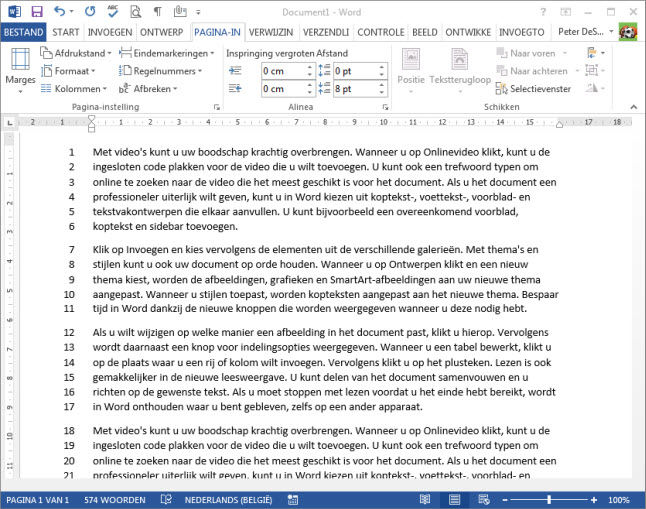Click macro recording icon in status bar
The image size is (646, 509).
[293, 500]
